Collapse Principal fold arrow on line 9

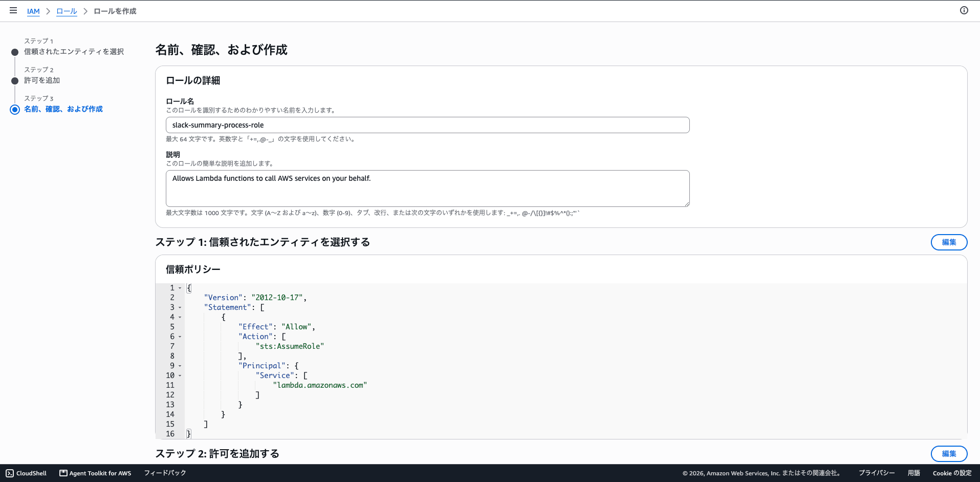(180, 366)
